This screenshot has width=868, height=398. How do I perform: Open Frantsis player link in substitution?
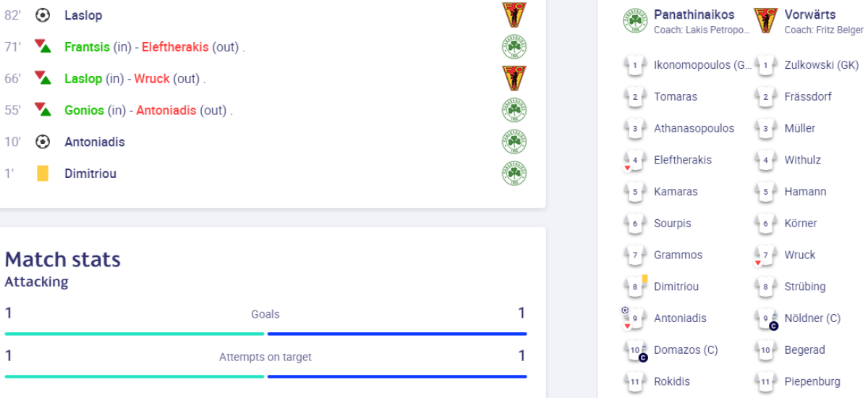(87, 47)
